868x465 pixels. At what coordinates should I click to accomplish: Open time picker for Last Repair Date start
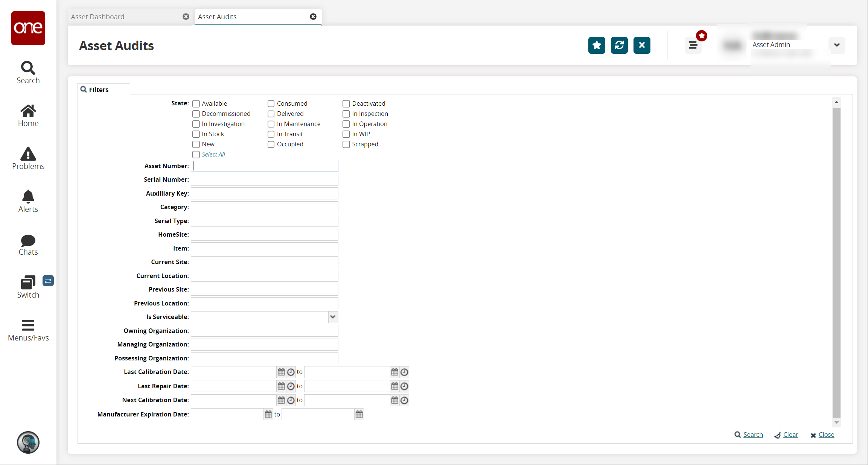[x=291, y=386]
